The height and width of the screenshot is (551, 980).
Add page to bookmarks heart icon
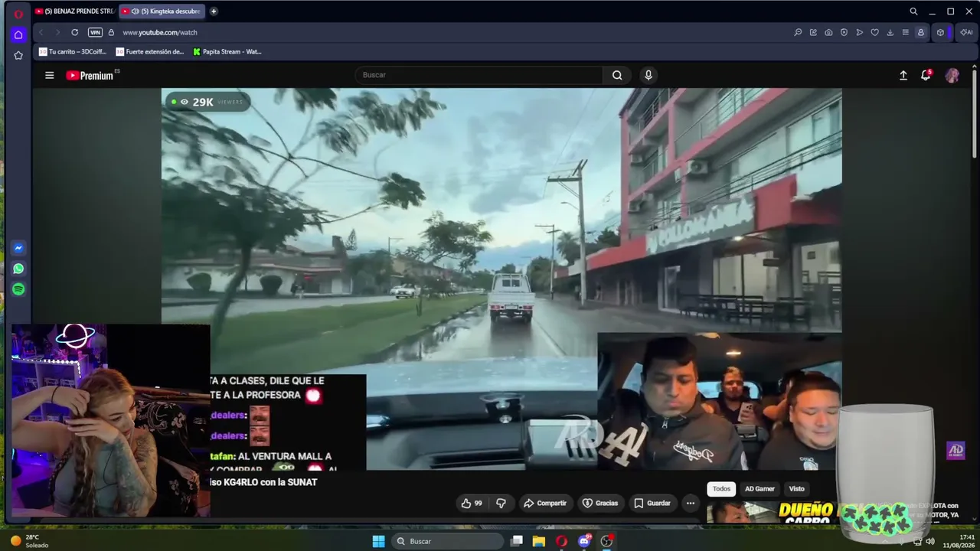tap(874, 32)
